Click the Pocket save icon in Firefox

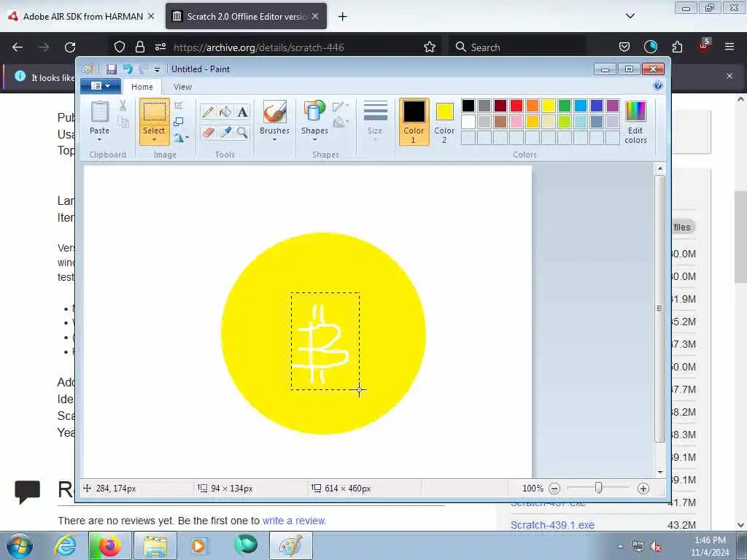[x=624, y=47]
